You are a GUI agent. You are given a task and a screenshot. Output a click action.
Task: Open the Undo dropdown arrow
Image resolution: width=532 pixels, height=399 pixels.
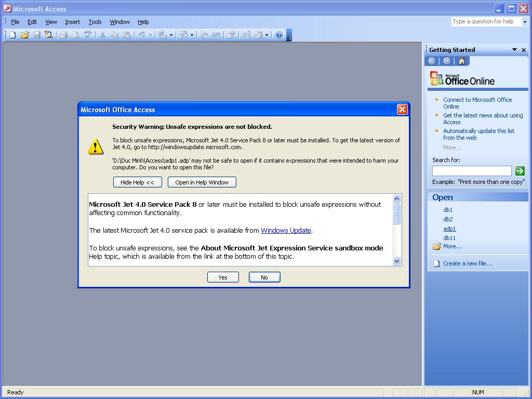click(x=150, y=35)
